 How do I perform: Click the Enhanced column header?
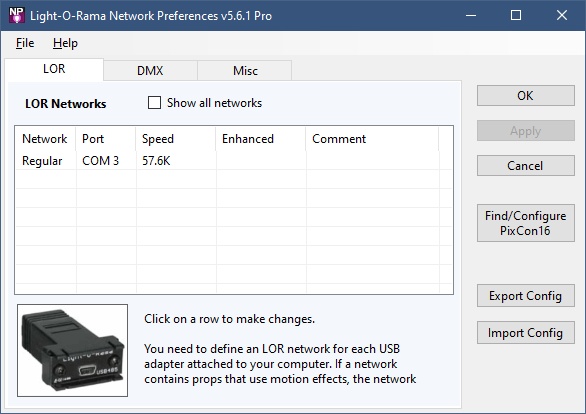(x=260, y=139)
